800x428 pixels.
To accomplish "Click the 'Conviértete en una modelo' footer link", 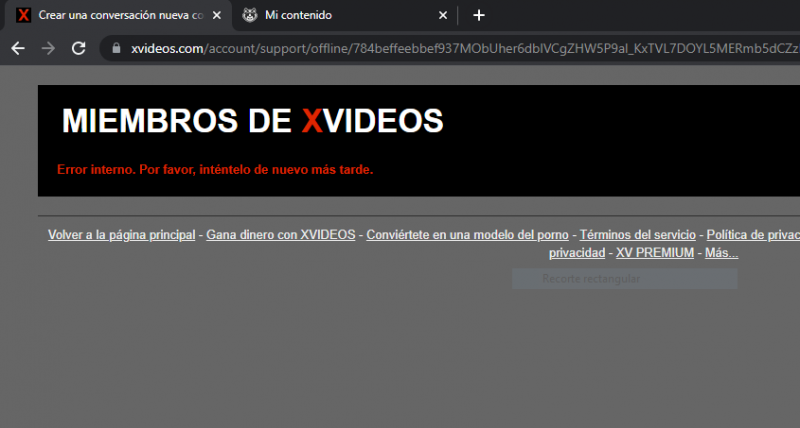I will 467,235.
